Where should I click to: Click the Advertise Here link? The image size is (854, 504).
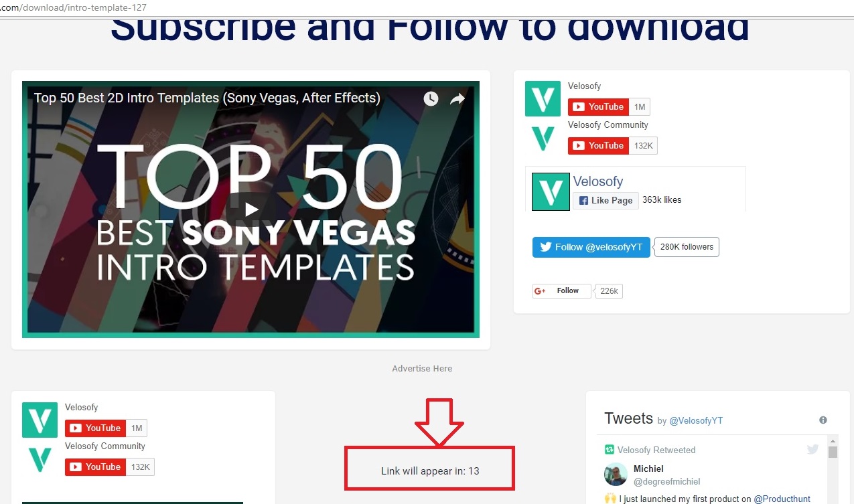pyautogui.click(x=422, y=369)
